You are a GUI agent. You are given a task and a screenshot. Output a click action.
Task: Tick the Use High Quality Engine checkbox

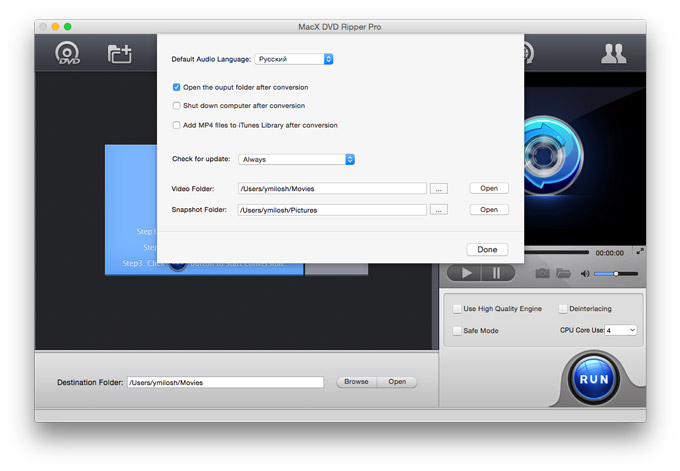coord(457,309)
